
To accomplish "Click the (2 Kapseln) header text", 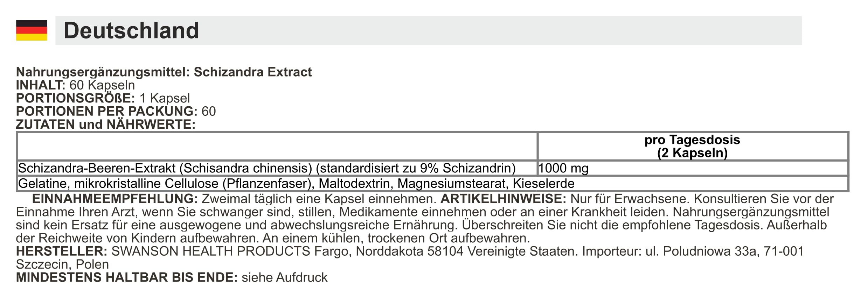I will point(692,153).
